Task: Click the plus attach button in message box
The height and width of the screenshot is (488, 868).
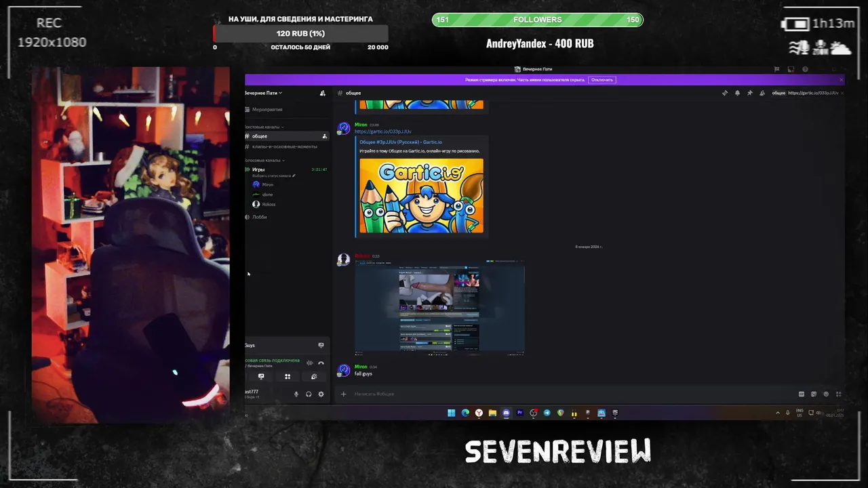Action: 343,394
